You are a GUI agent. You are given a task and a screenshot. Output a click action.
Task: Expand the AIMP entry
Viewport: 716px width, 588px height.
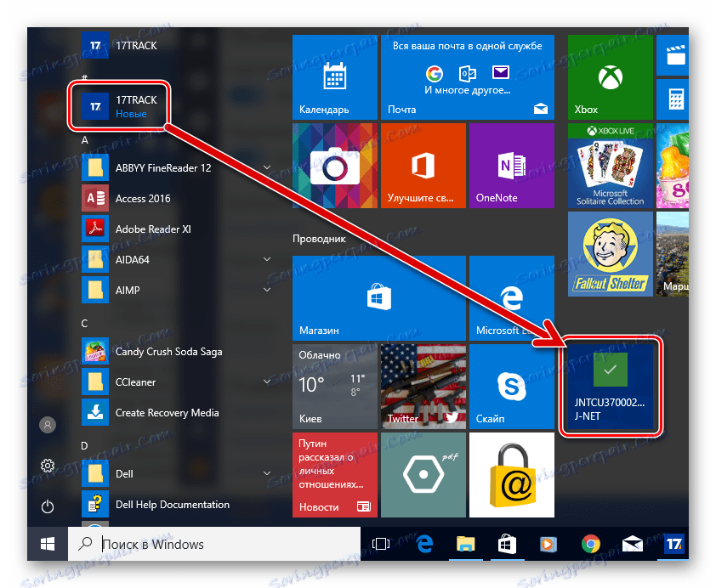[266, 290]
